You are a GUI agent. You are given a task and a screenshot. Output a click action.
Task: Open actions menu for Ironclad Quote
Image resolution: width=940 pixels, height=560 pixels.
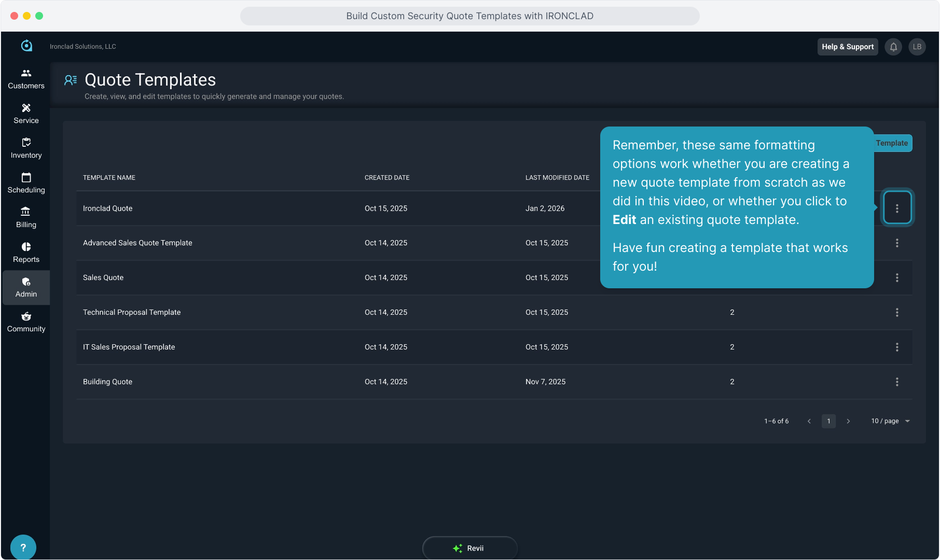pos(897,208)
